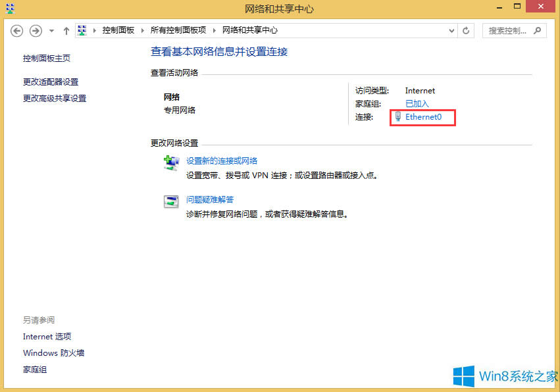
Task: Click the network icon in the address bar
Action: click(x=82, y=30)
